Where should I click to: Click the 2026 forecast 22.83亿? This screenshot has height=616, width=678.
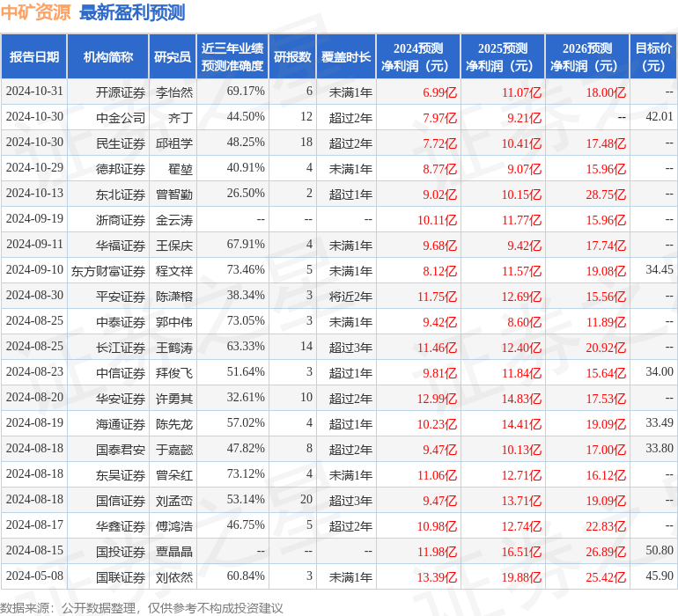606,526
